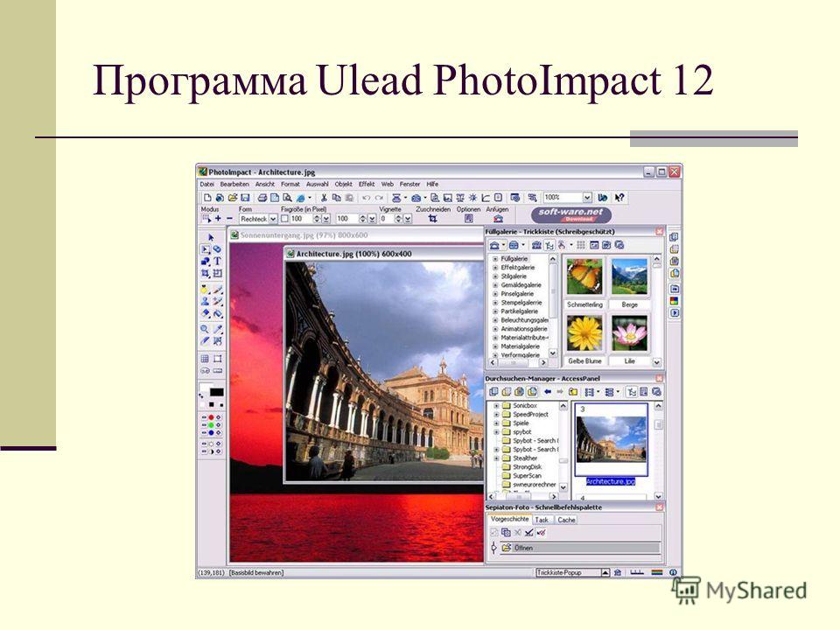Expand the SpeedProject folder
The height and width of the screenshot is (630, 840).
pyautogui.click(x=496, y=415)
